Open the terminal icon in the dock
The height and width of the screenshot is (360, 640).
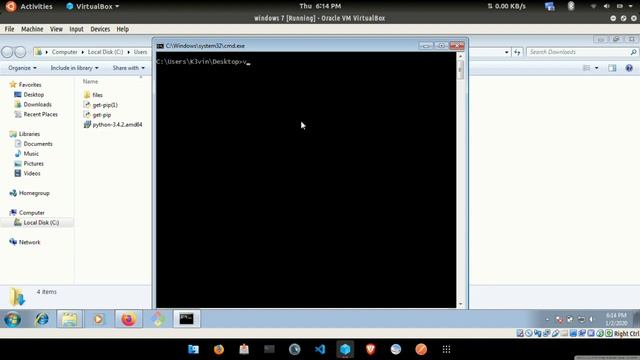269,349
